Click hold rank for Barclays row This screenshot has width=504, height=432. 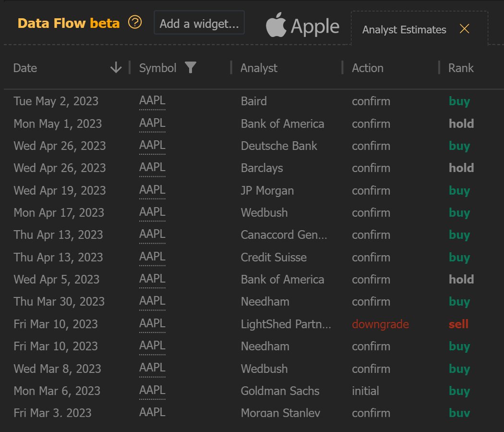461,168
